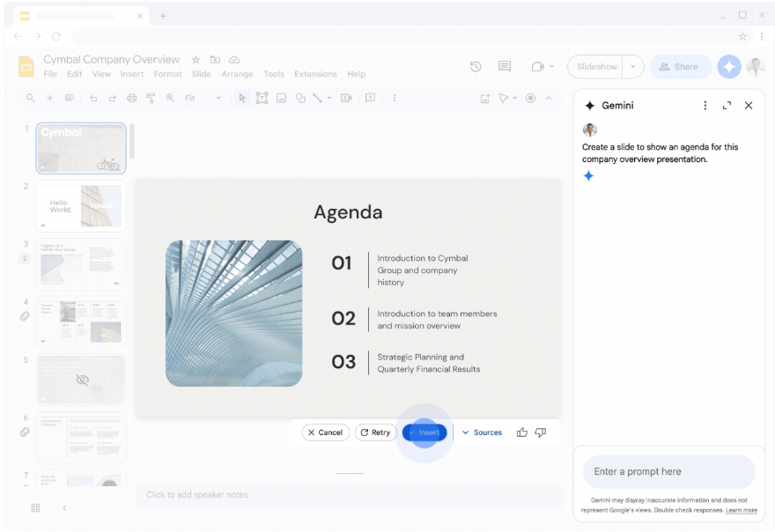
Task: Select the Shape tool in toolbar
Action: [300, 98]
